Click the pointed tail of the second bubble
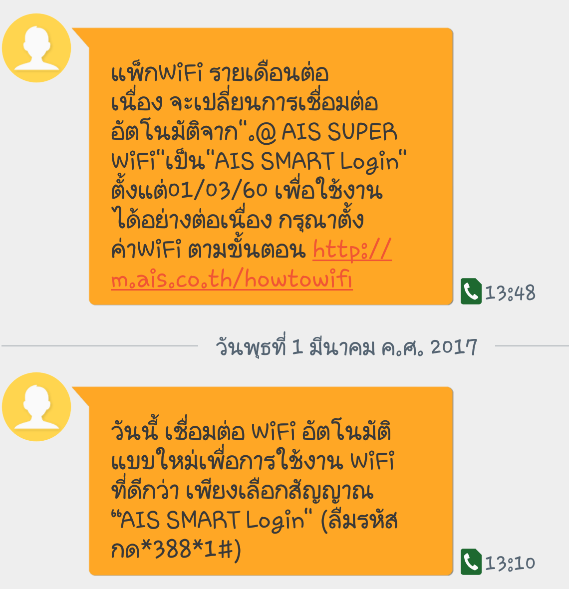The height and width of the screenshot is (589, 569). (80, 396)
